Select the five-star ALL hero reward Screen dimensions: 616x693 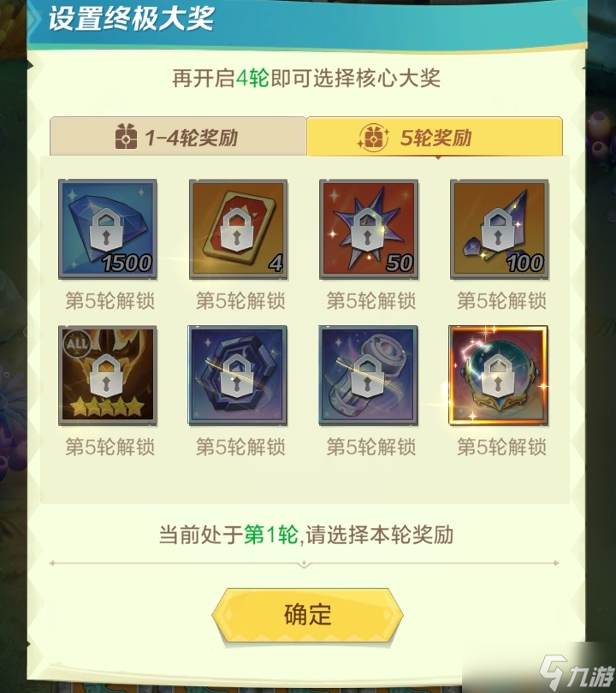click(108, 376)
